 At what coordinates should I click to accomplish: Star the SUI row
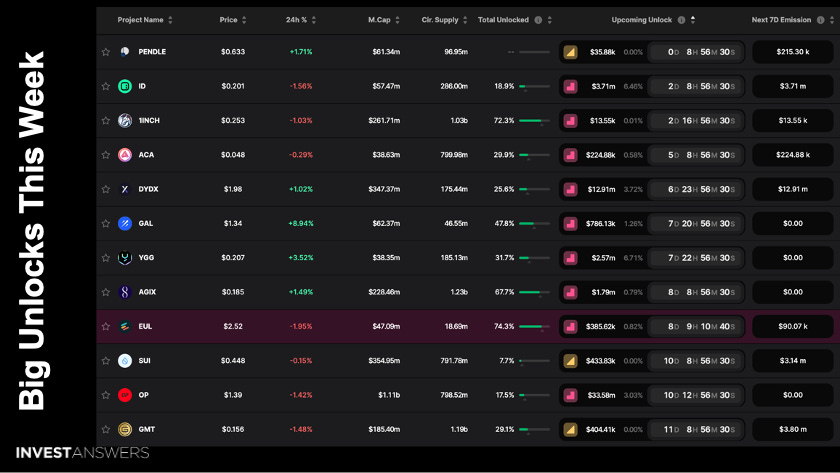click(106, 361)
